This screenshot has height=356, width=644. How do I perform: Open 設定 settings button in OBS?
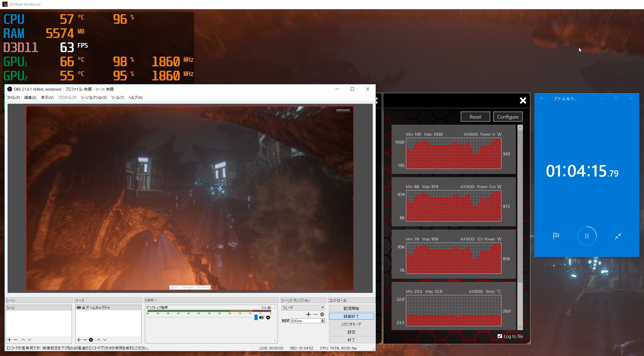pos(351,332)
